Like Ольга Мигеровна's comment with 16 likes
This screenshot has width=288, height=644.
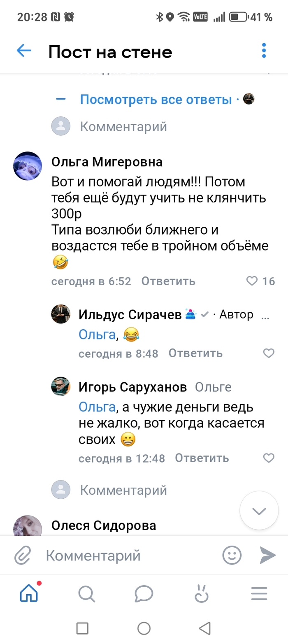[251, 281]
